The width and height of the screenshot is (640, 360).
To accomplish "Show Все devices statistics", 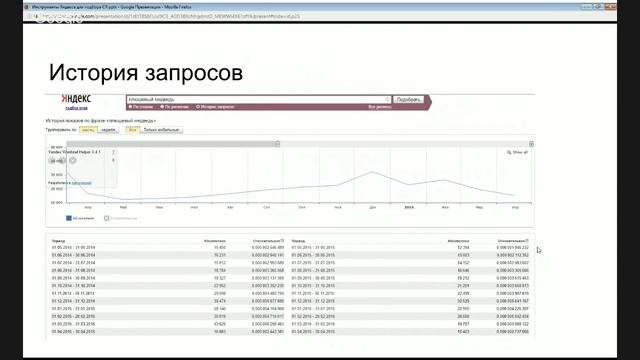I will (133, 130).
